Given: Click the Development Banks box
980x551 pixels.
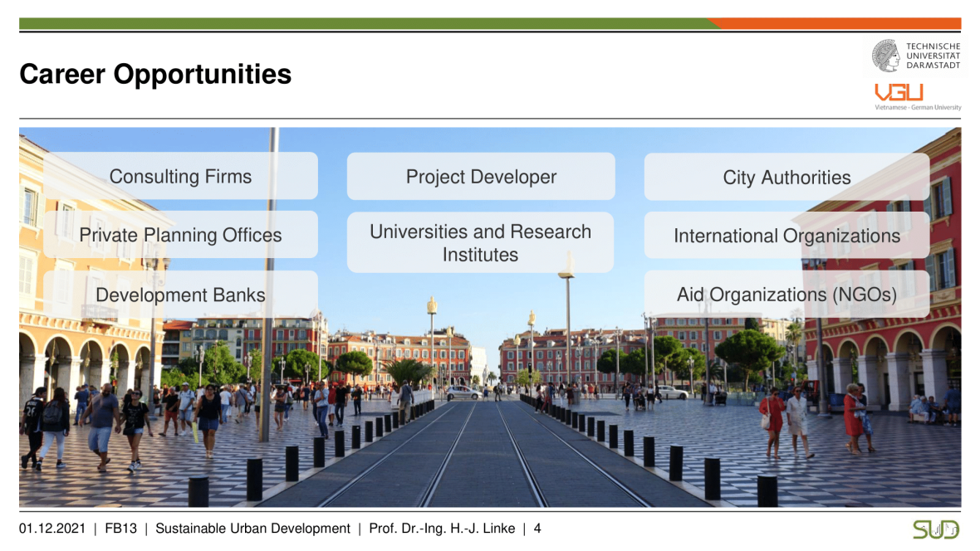Looking at the screenshot, I should [180, 295].
